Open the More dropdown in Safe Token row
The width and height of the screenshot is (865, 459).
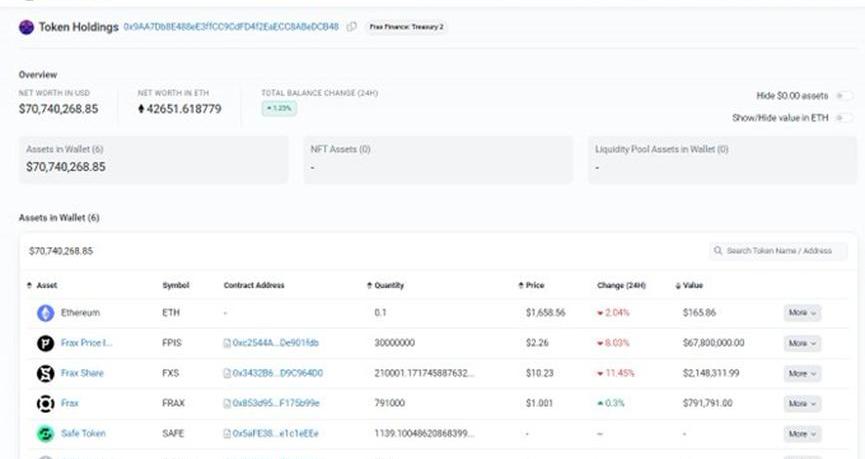[802, 433]
